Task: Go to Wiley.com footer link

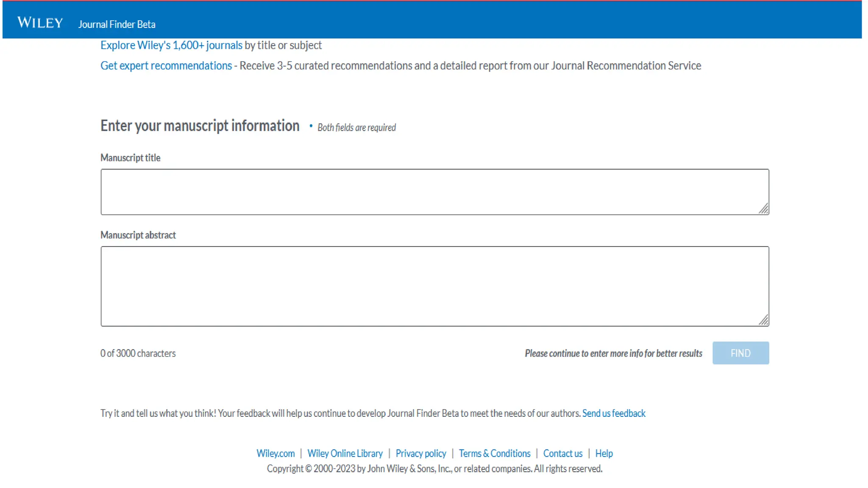Action: pyautogui.click(x=275, y=454)
